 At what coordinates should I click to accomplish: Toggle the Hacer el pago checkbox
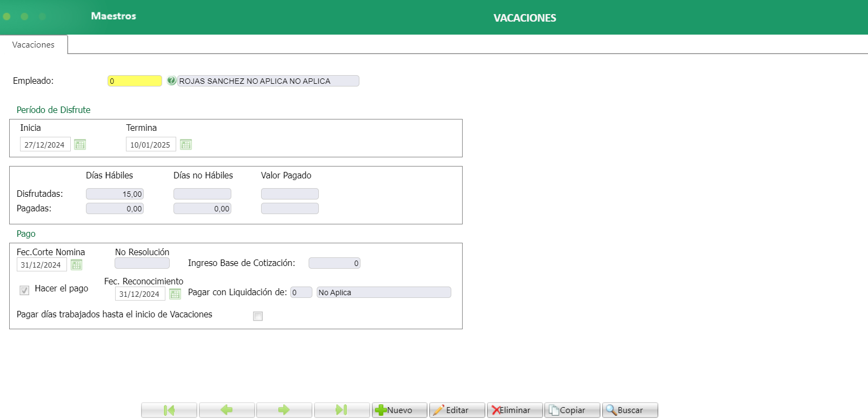pyautogui.click(x=24, y=290)
